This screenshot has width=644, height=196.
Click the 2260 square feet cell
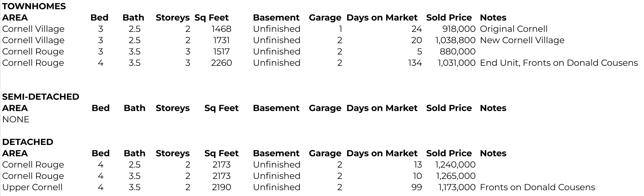point(221,63)
